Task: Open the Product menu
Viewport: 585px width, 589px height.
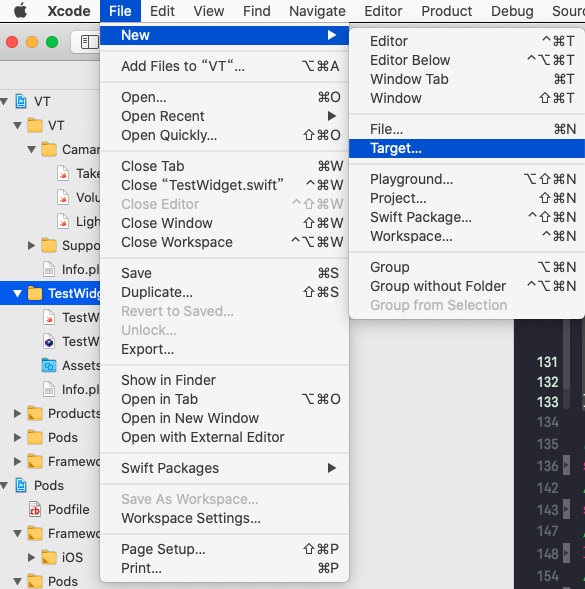Action: click(x=446, y=11)
